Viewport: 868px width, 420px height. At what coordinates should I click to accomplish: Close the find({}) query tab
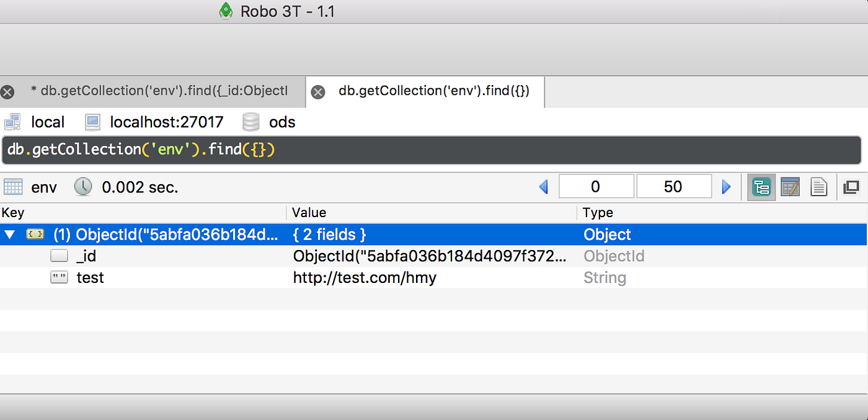(x=317, y=92)
